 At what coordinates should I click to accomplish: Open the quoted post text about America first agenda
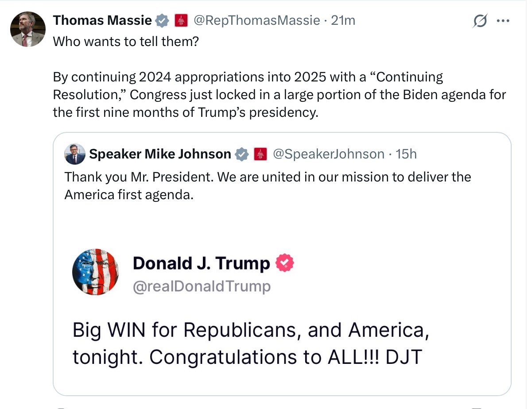268,185
